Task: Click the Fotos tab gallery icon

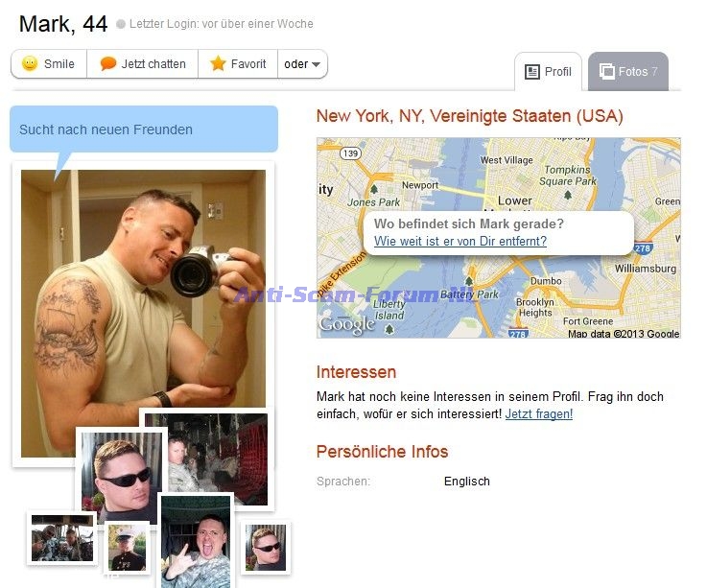Action: click(x=606, y=71)
